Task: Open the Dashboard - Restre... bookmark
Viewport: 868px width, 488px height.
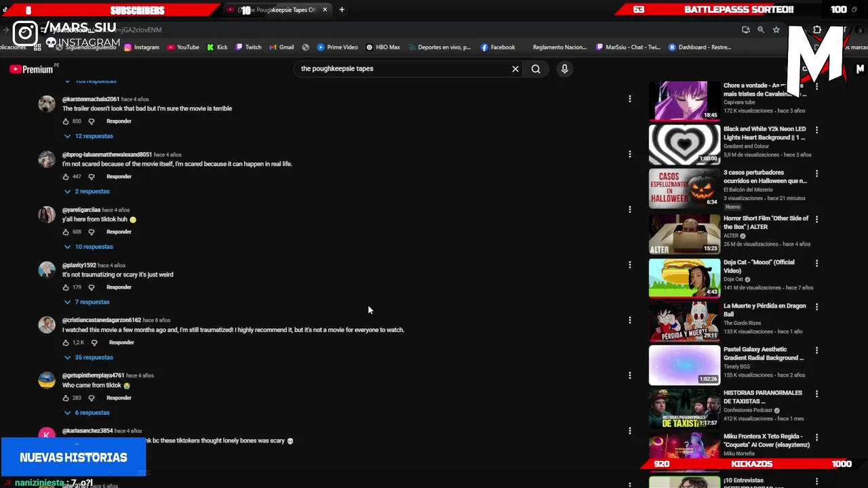Action: coord(700,47)
